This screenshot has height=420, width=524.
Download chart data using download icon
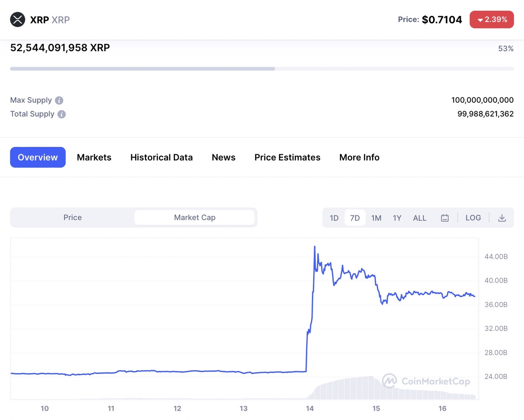pos(502,218)
